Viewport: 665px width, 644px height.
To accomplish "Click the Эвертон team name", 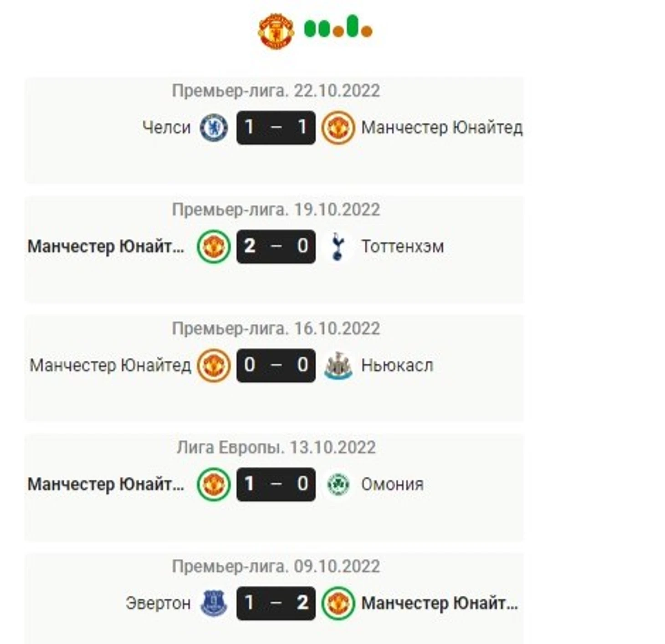I will [158, 603].
